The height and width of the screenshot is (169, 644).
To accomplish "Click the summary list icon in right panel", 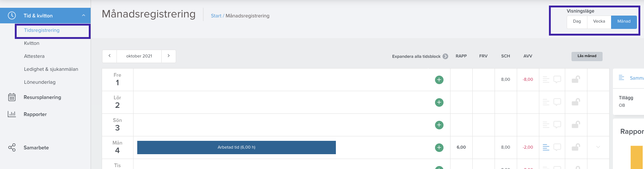I will click(621, 77).
